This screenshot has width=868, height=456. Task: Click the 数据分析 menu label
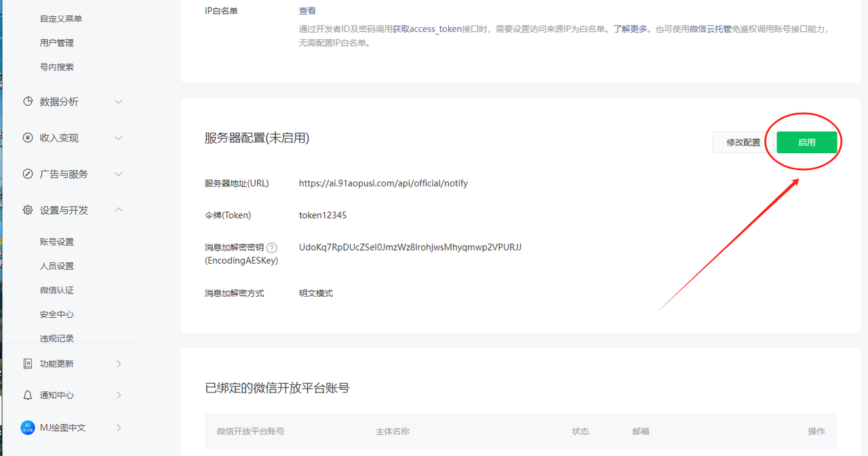pyautogui.click(x=59, y=102)
